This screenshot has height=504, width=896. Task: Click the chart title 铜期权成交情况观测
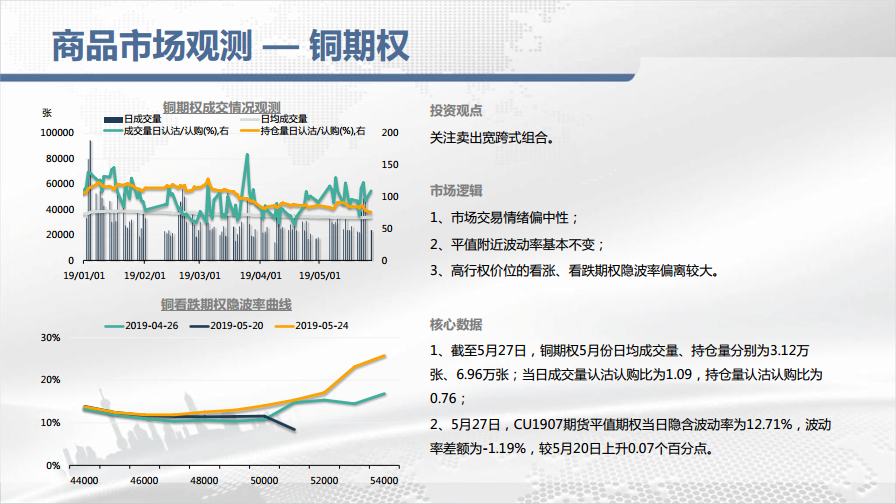coord(222,107)
